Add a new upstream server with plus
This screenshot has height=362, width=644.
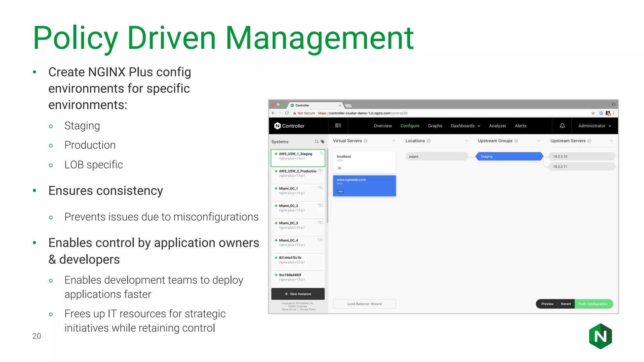tap(611, 141)
